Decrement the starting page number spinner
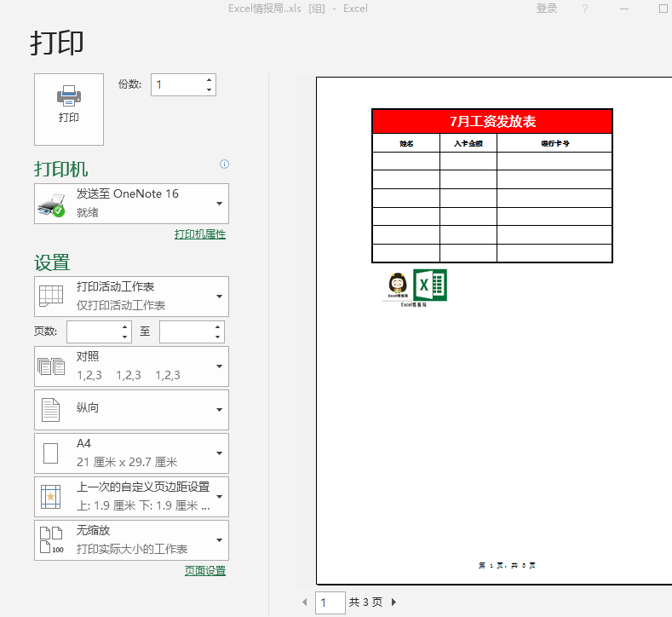The width and height of the screenshot is (672, 617). (124, 337)
